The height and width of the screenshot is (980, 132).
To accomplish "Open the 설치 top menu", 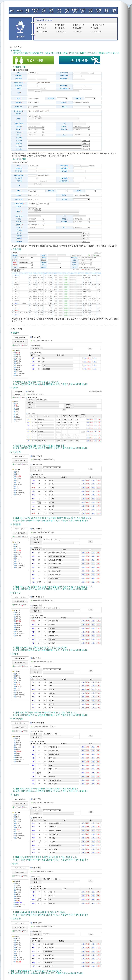I will tap(12, 11).
